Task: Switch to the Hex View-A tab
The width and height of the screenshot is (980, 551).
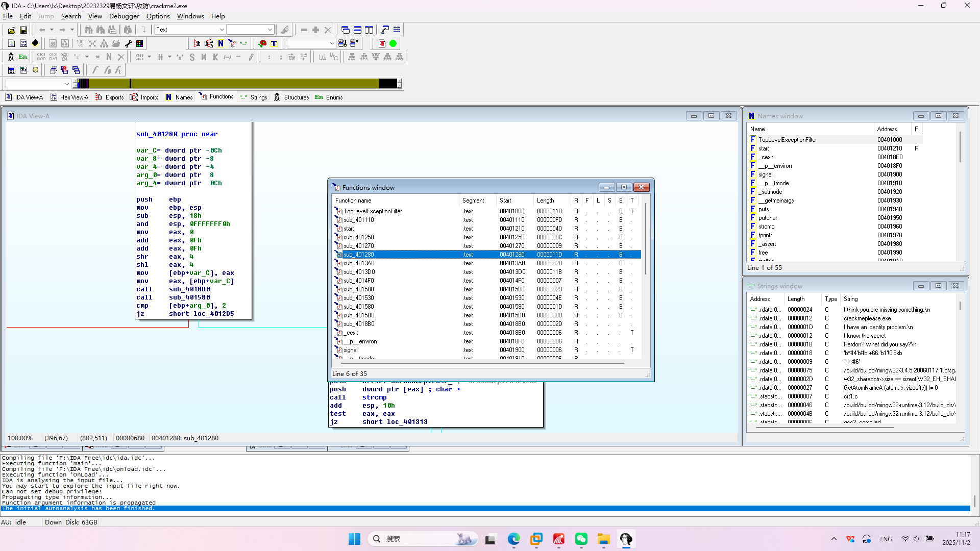Action: coord(69,97)
